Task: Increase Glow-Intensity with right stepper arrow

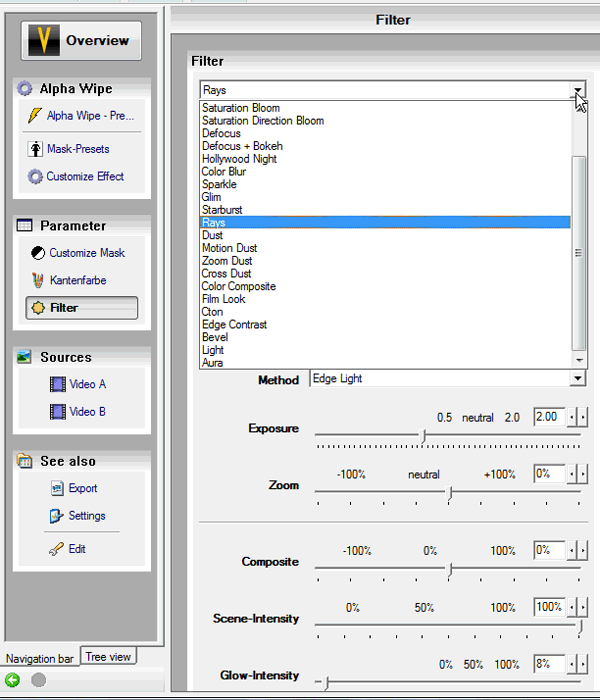Action: (x=583, y=664)
